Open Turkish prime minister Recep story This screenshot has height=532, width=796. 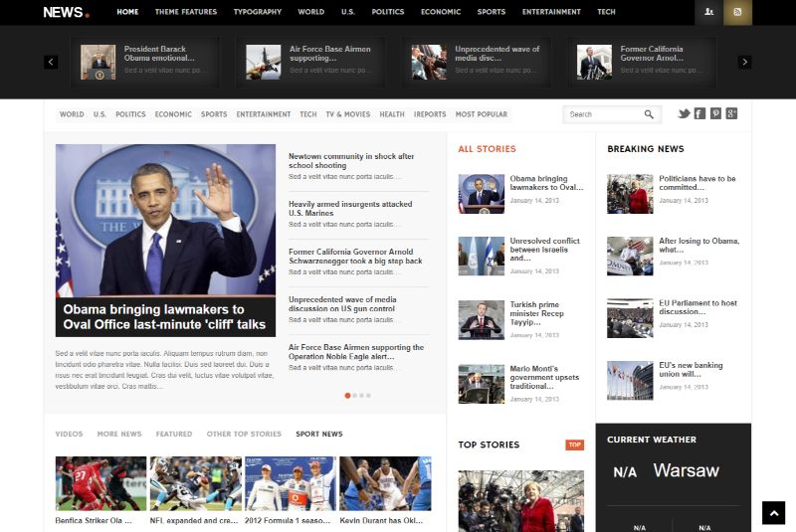(536, 313)
